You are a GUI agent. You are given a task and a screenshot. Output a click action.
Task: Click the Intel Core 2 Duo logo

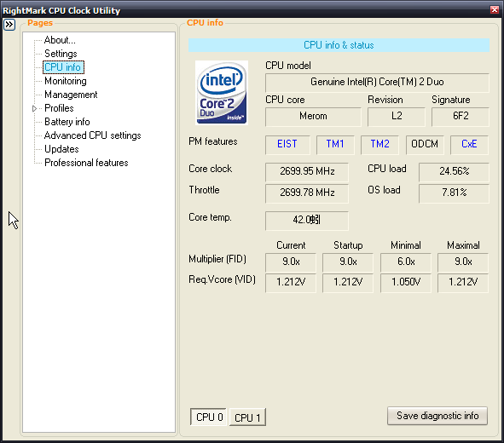pos(222,93)
